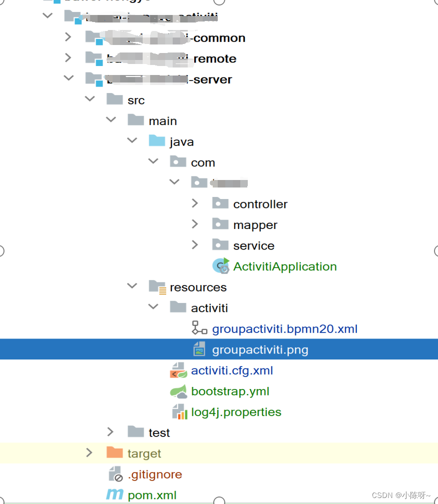This screenshot has height=504, width=438.
Task: Expand the mapper package node
Action: [x=195, y=224]
